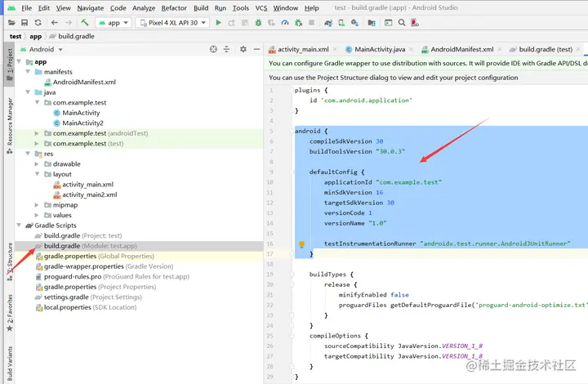This screenshot has height=384, width=588.
Task: Click the test breadcrumb in navigation bar
Action: 16,36
